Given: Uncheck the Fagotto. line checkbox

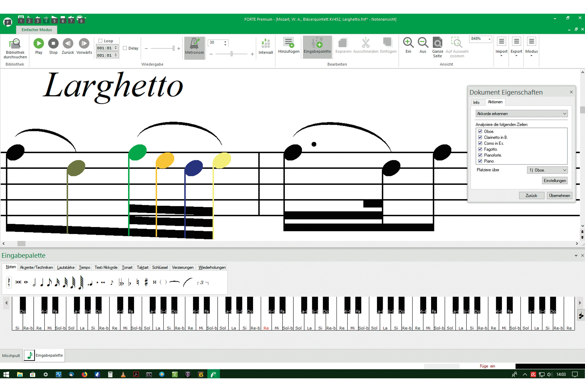Looking at the screenshot, I should [x=480, y=149].
